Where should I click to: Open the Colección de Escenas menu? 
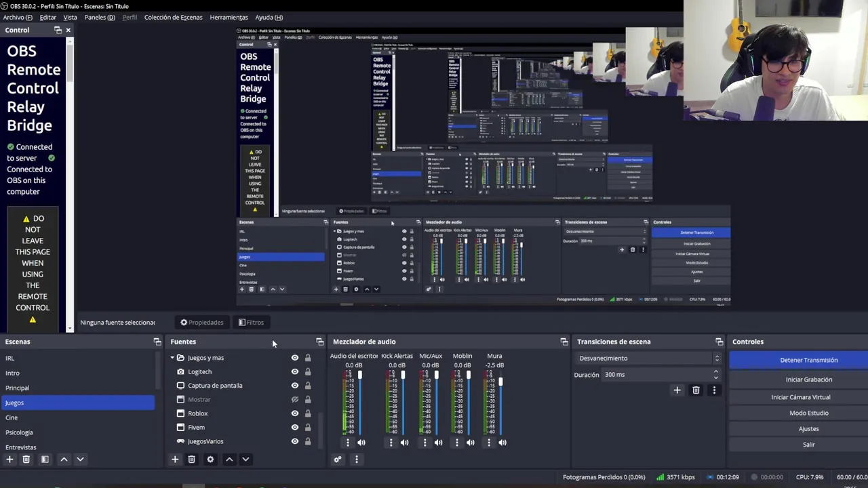173,17
